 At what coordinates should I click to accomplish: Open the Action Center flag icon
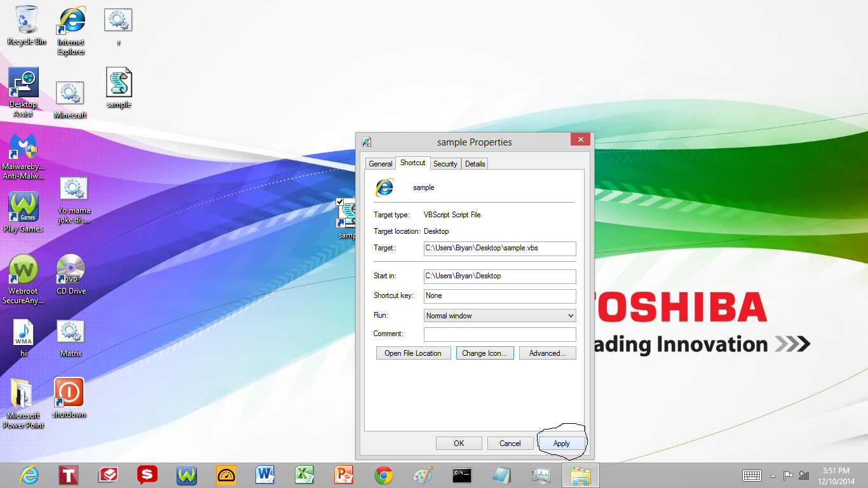(788, 475)
